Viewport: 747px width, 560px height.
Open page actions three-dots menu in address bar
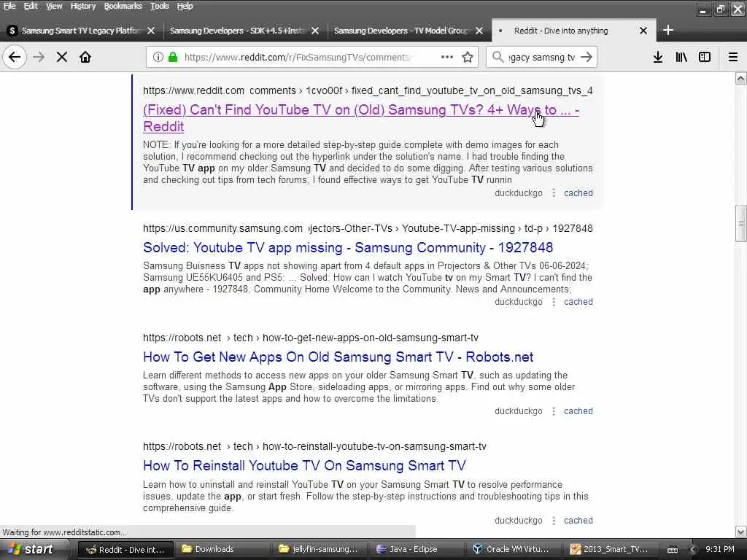[447, 57]
